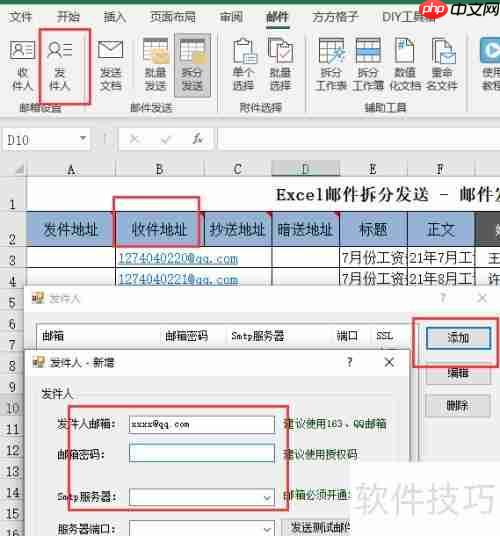
Task: Select column E header
Action: (373, 169)
